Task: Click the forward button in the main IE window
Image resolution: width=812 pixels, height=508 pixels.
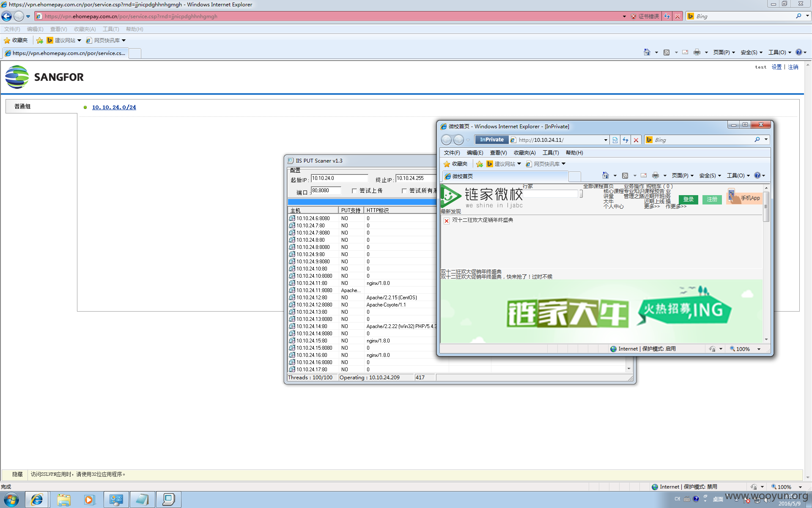Action: click(19, 16)
